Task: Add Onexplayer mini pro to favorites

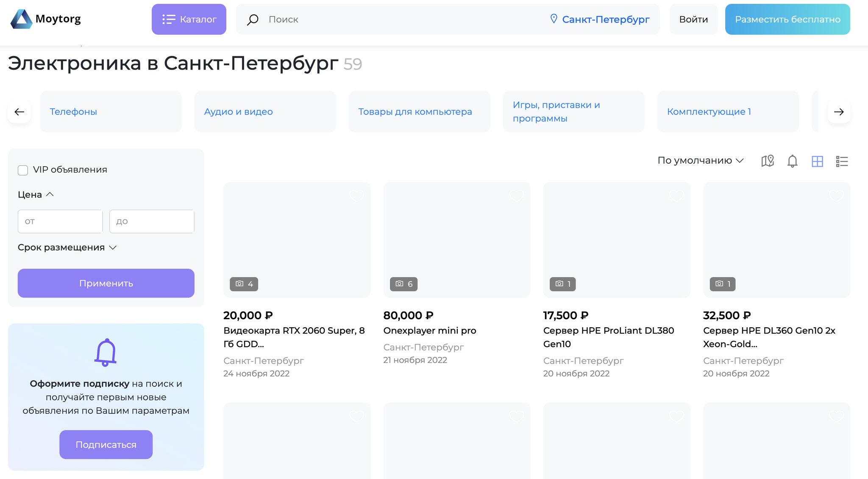Action: tap(516, 196)
